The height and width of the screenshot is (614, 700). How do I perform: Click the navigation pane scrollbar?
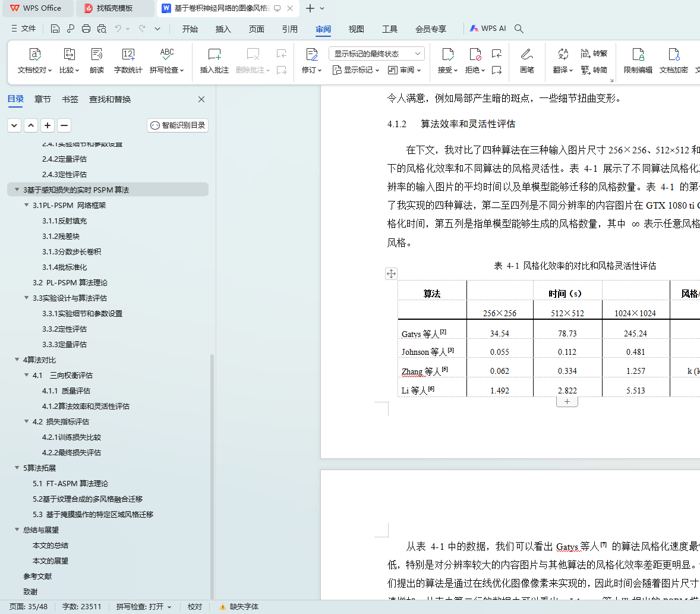coord(212,476)
